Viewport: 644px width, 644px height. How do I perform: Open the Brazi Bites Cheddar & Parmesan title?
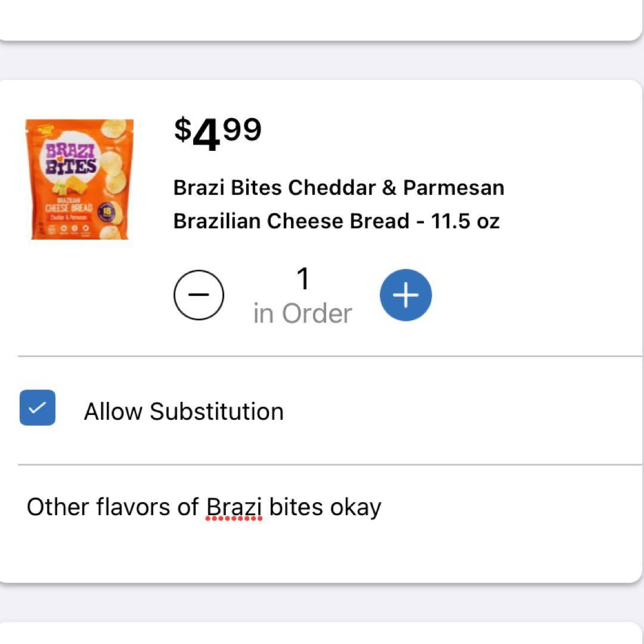tap(338, 188)
